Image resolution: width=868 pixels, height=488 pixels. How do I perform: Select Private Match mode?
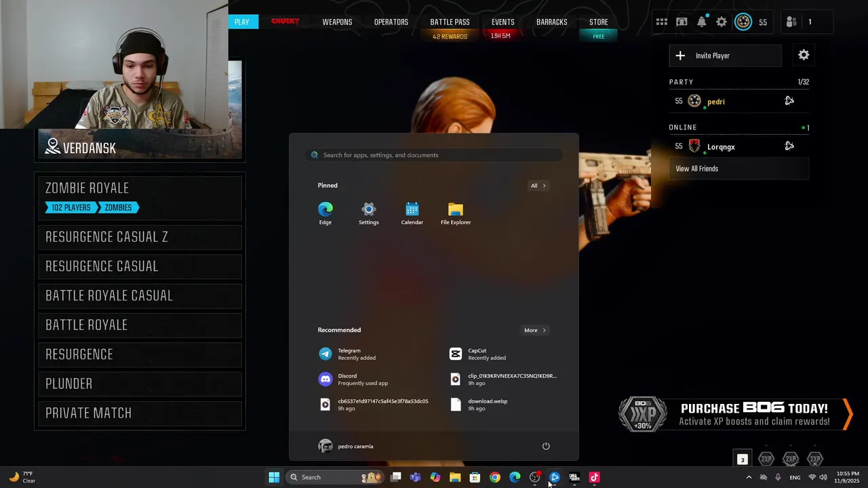click(x=140, y=413)
